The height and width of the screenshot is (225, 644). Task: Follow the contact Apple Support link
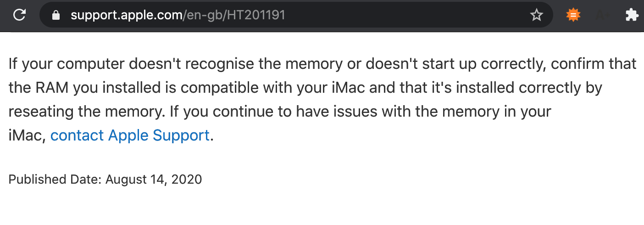pyautogui.click(x=130, y=135)
